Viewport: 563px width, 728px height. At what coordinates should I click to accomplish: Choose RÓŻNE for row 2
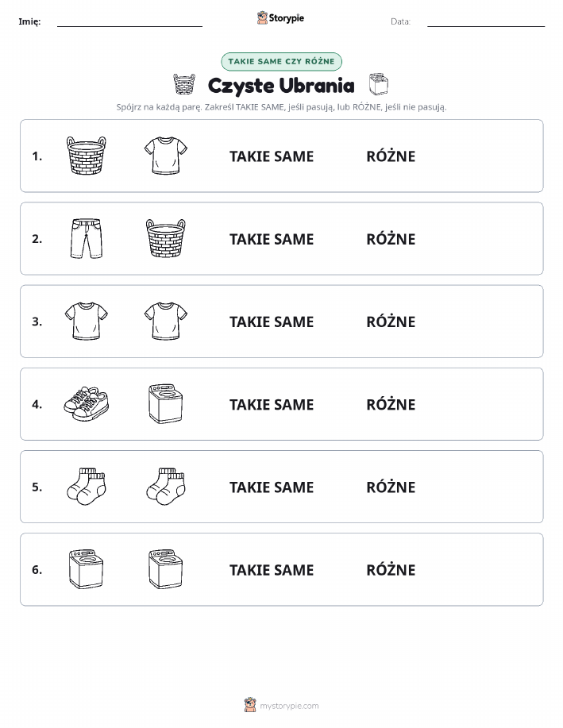pyautogui.click(x=391, y=239)
